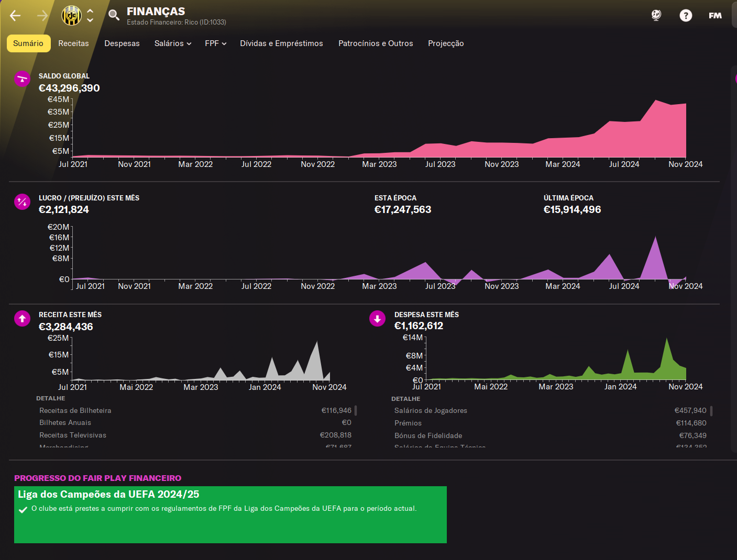This screenshot has height=560, width=737.
Task: Select the Despesa Este Mês down-arrow icon
Action: [377, 318]
